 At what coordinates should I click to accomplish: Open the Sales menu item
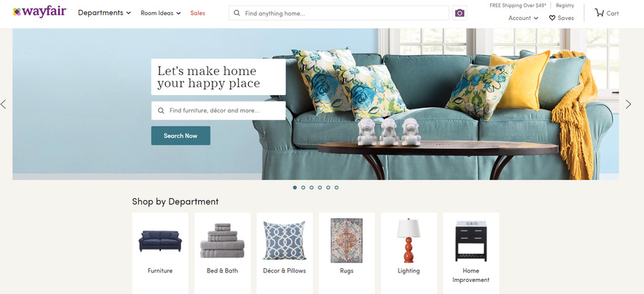[197, 13]
